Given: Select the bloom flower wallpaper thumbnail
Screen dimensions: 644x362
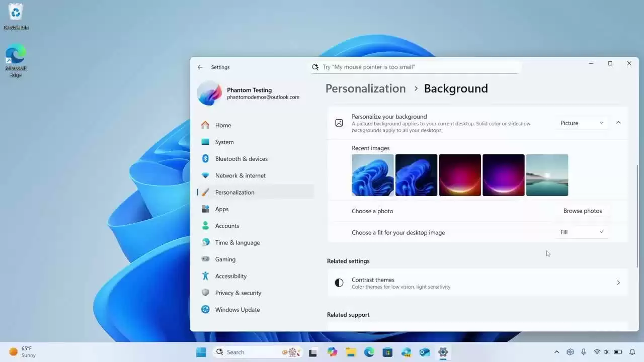Looking at the screenshot, I should (x=372, y=175).
